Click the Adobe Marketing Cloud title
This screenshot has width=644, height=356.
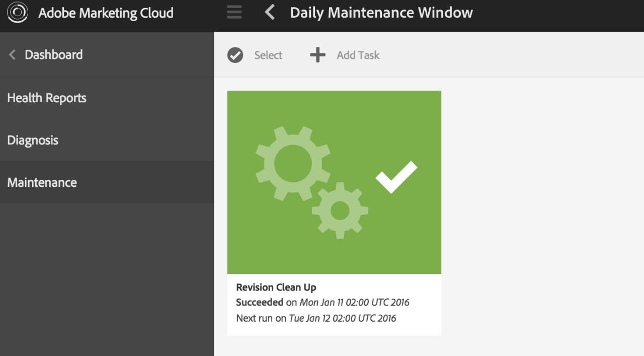(106, 13)
